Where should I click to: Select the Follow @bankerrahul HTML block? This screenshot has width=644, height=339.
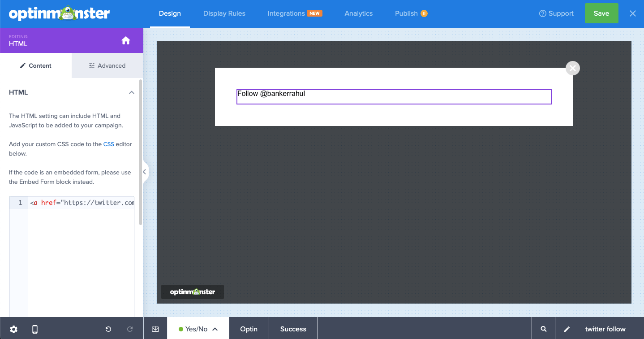[394, 97]
